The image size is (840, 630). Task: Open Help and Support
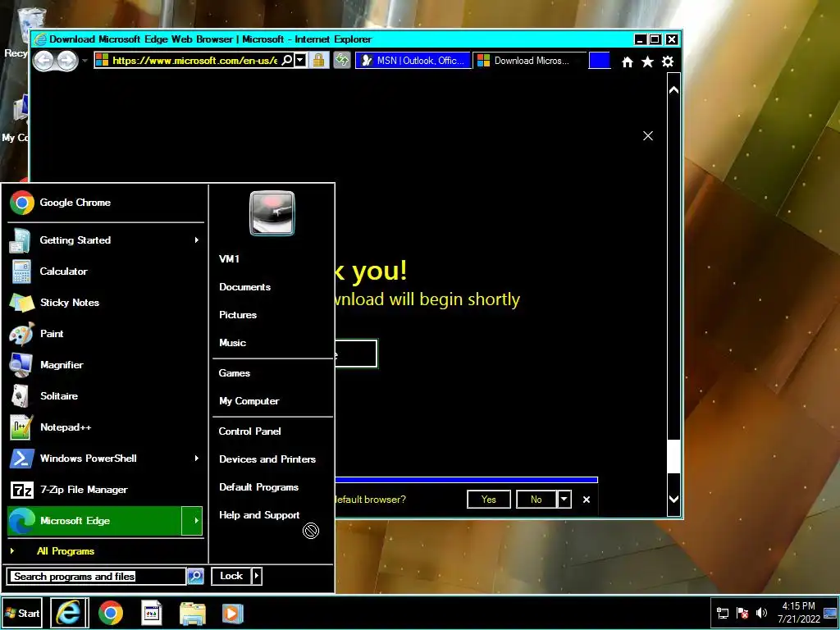[259, 515]
